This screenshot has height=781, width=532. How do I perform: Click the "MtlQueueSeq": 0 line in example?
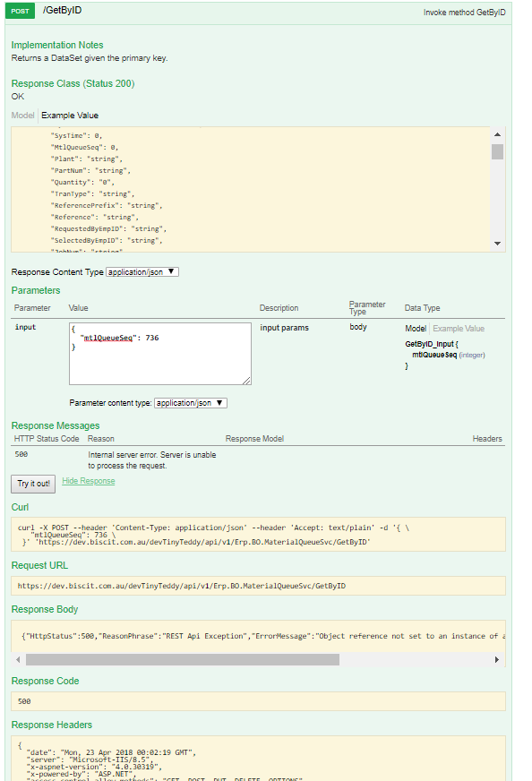tap(84, 148)
